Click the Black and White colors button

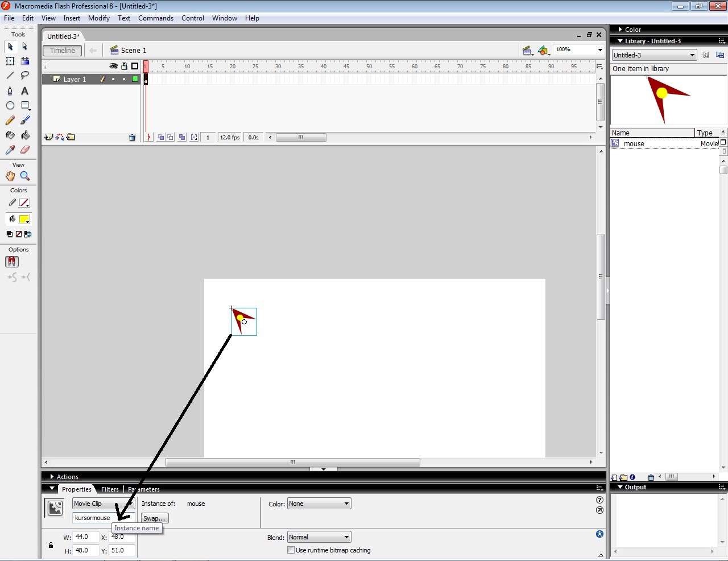click(x=9, y=234)
